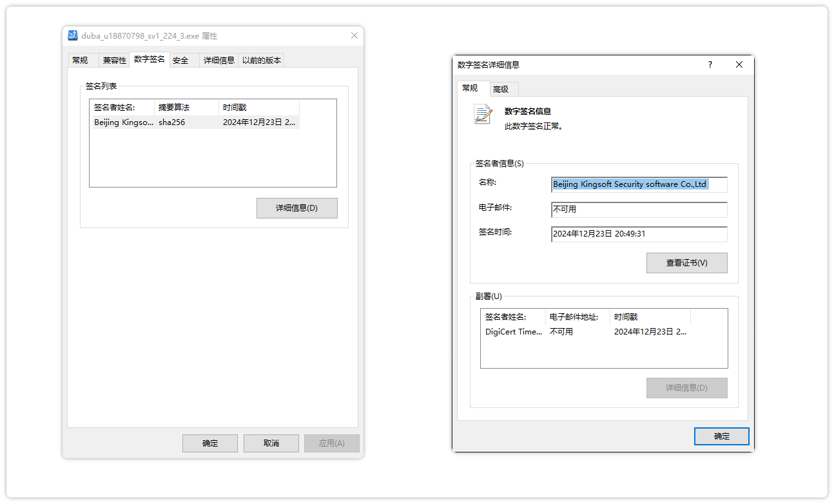Open the 安全 tab
Viewport: 834px width, 504px height.
[180, 61]
